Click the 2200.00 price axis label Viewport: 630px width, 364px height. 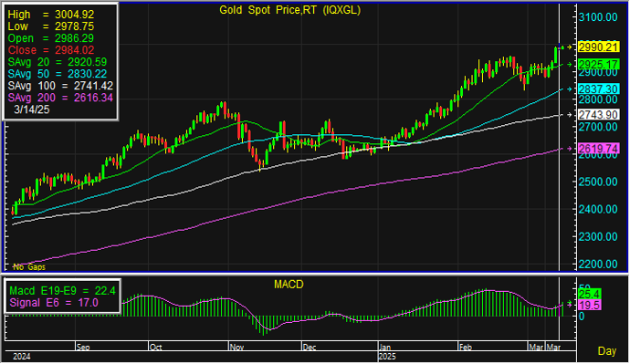(x=598, y=264)
